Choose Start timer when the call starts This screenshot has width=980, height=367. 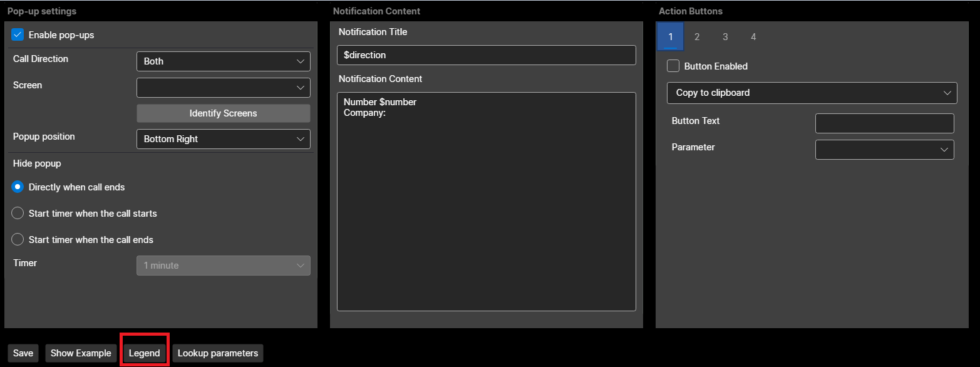tap(18, 213)
